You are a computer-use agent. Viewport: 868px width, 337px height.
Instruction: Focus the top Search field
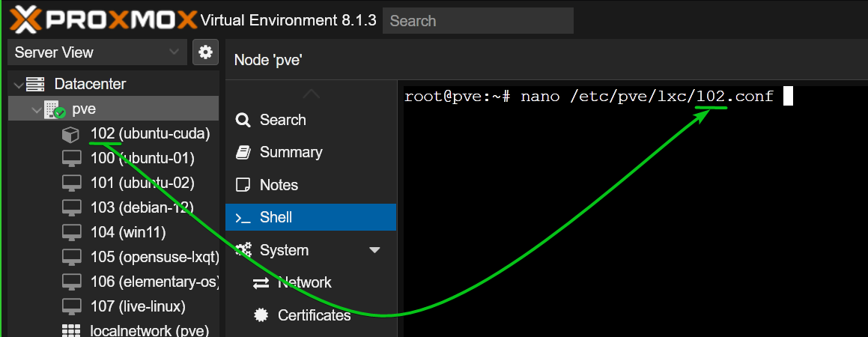tap(478, 20)
